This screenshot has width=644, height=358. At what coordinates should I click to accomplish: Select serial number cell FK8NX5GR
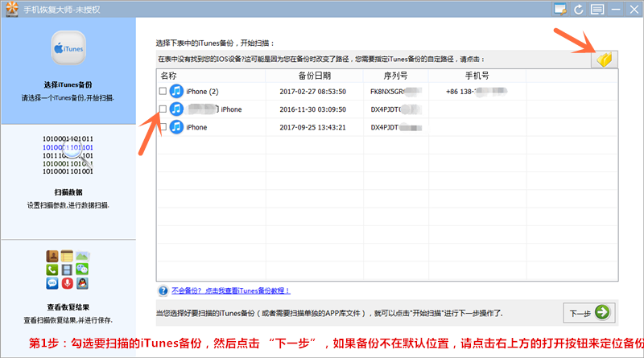[395, 92]
